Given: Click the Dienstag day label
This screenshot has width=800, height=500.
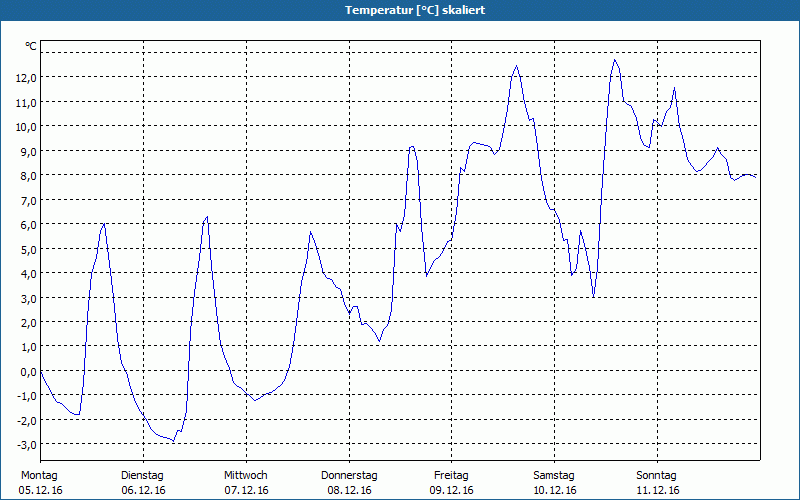Looking at the screenshot, I should 142,476.
